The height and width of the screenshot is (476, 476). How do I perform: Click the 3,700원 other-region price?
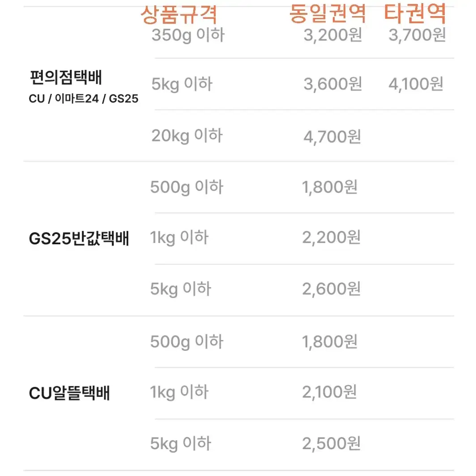(x=417, y=34)
